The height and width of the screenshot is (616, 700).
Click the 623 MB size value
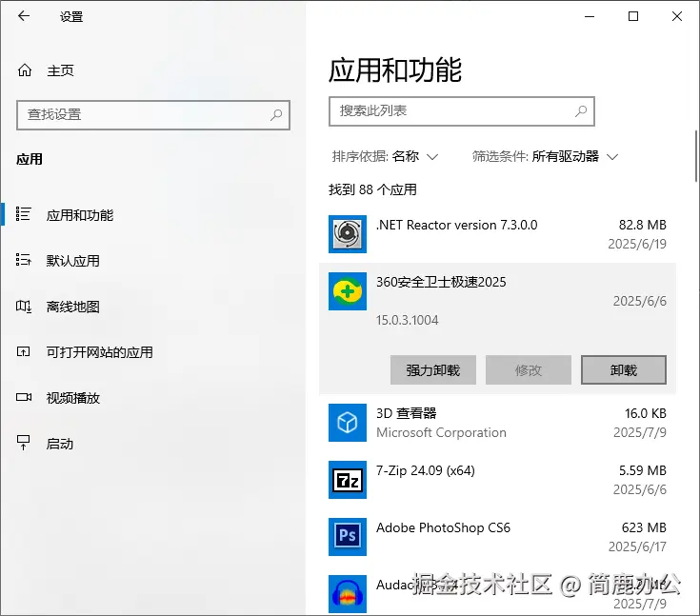(644, 527)
